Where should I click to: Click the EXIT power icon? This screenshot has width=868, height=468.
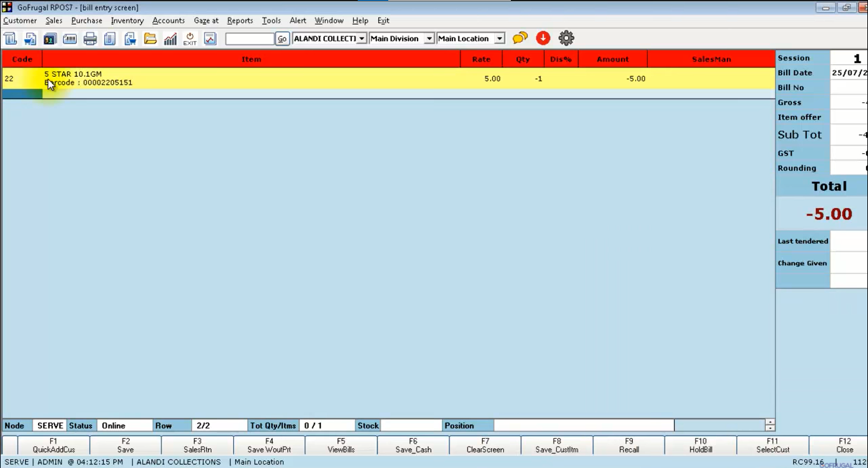190,39
